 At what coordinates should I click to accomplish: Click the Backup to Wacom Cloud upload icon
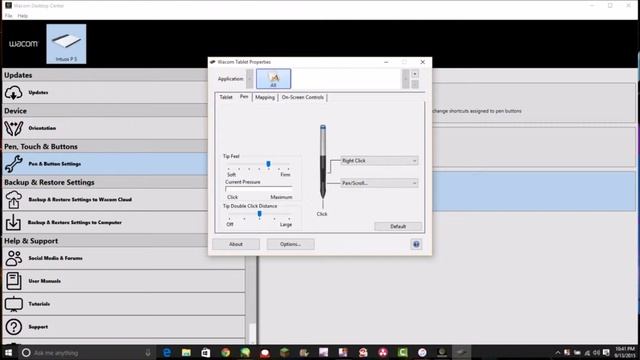point(13,200)
